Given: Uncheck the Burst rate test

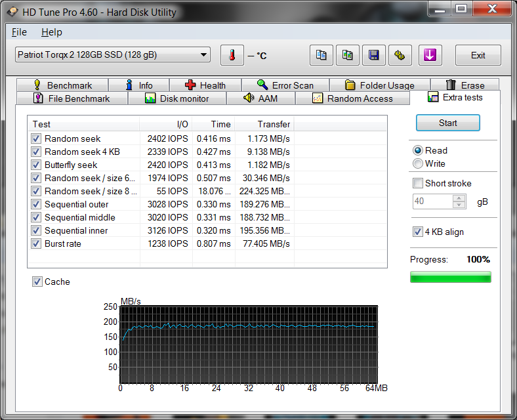Looking at the screenshot, I should click(x=36, y=243).
